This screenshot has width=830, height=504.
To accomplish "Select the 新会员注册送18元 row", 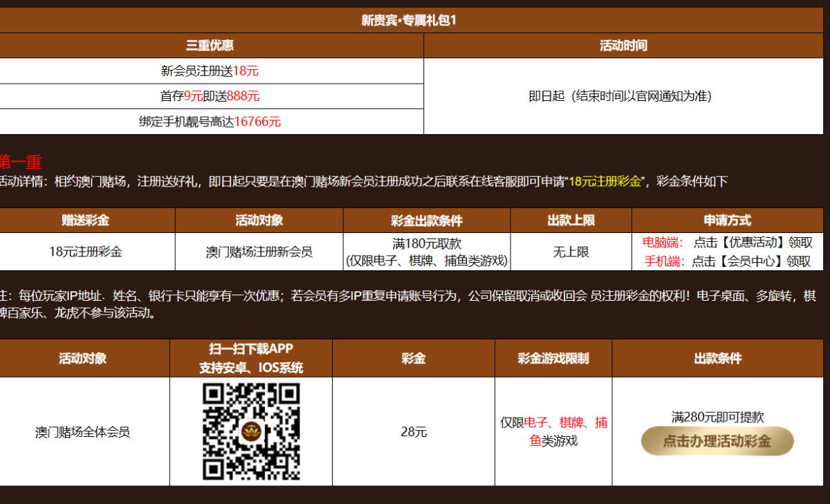I will (210, 71).
